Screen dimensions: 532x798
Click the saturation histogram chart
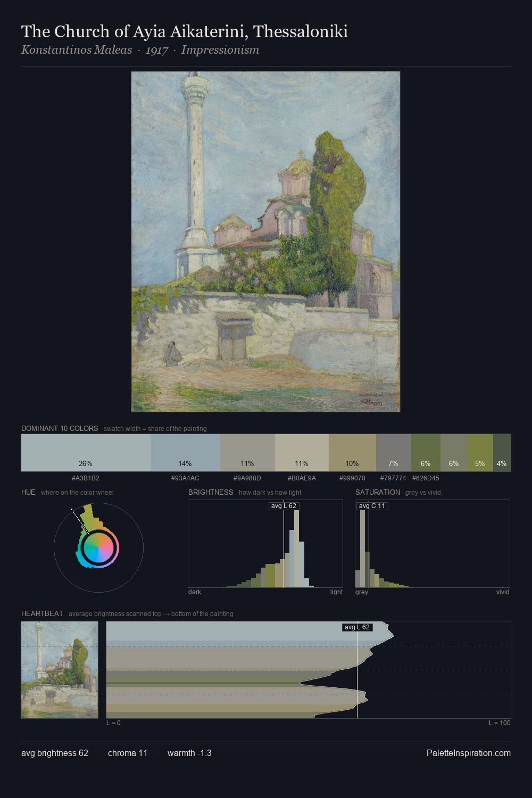pos(433,544)
